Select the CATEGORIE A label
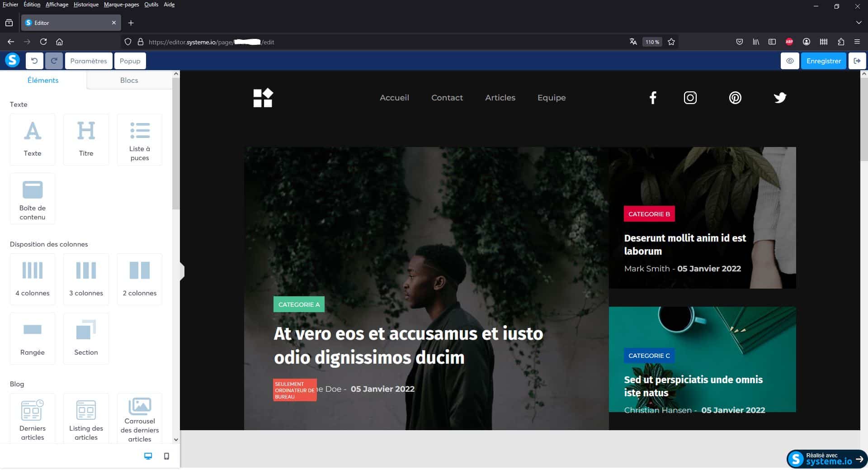 tap(299, 304)
